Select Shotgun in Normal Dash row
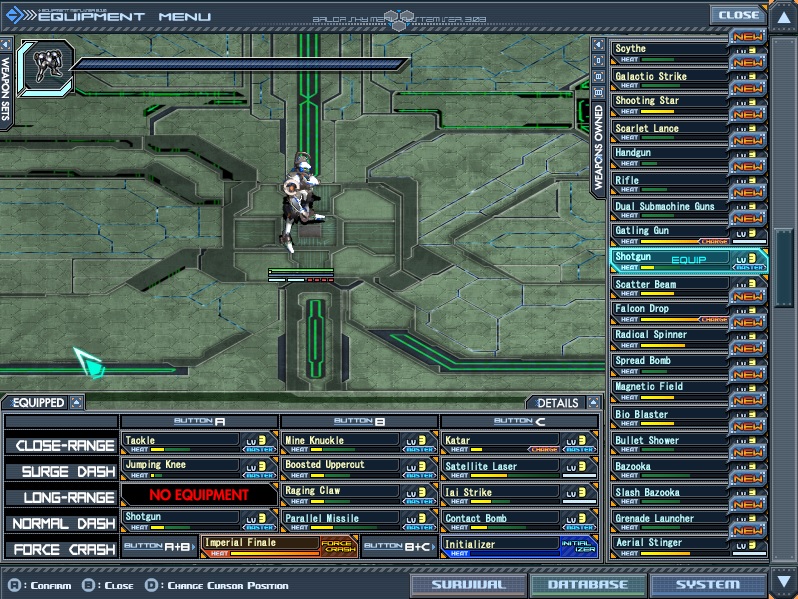 [199, 520]
